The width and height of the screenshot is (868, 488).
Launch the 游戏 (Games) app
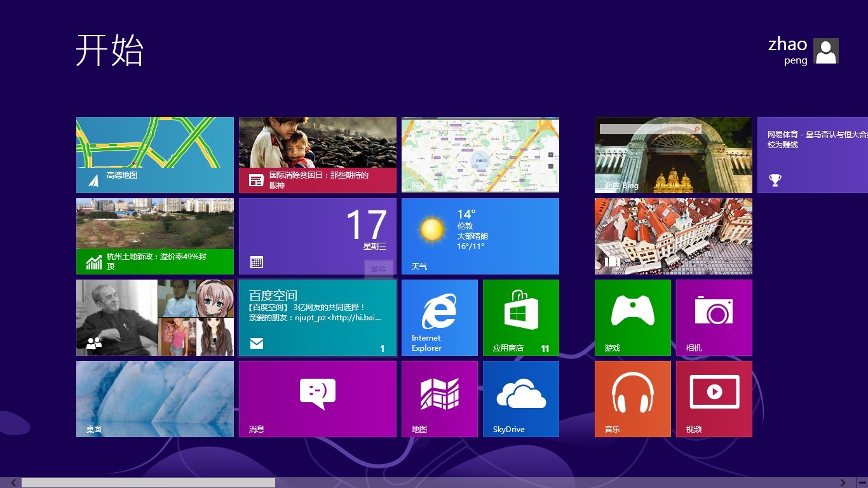632,317
